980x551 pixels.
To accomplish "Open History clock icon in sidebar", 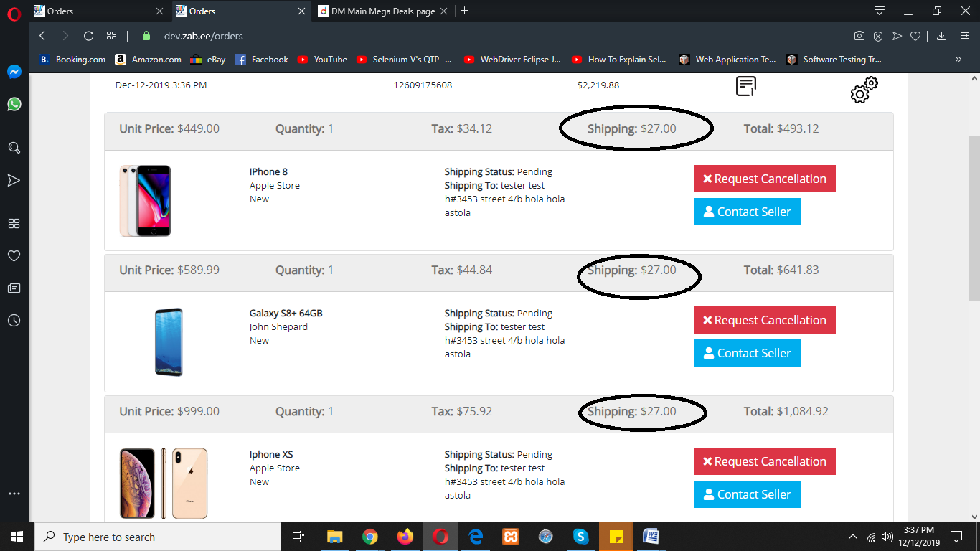I will (14, 321).
